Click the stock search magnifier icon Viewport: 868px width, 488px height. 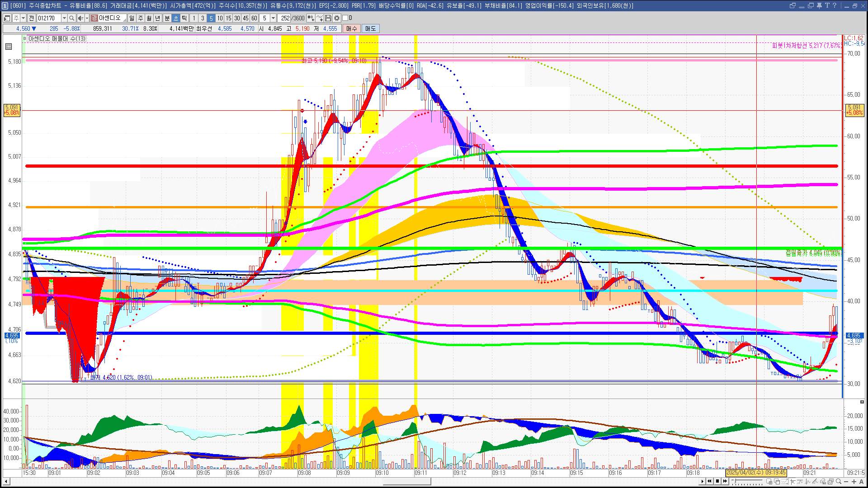coord(71,18)
